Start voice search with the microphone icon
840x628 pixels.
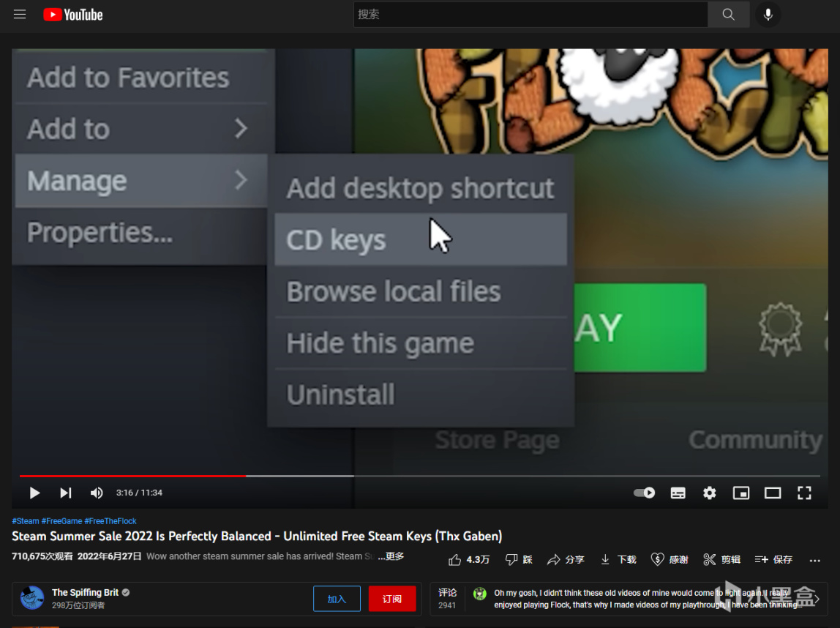768,14
